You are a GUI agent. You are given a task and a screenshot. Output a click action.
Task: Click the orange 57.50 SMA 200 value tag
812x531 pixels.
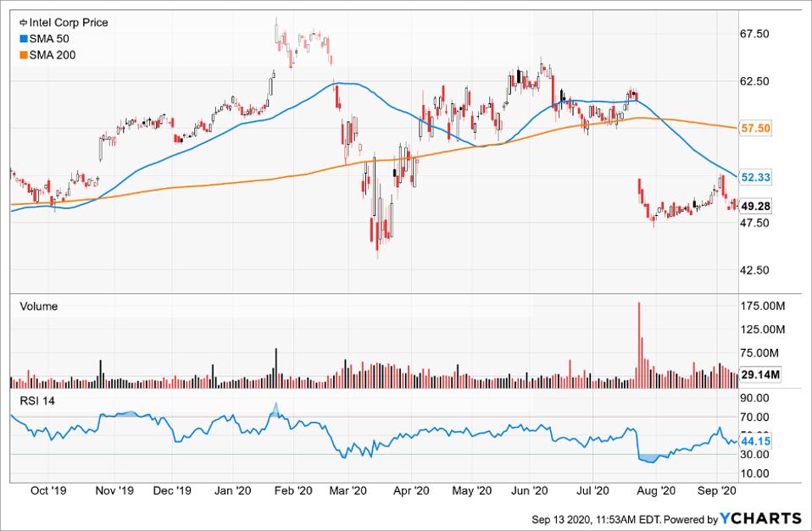[x=754, y=128]
